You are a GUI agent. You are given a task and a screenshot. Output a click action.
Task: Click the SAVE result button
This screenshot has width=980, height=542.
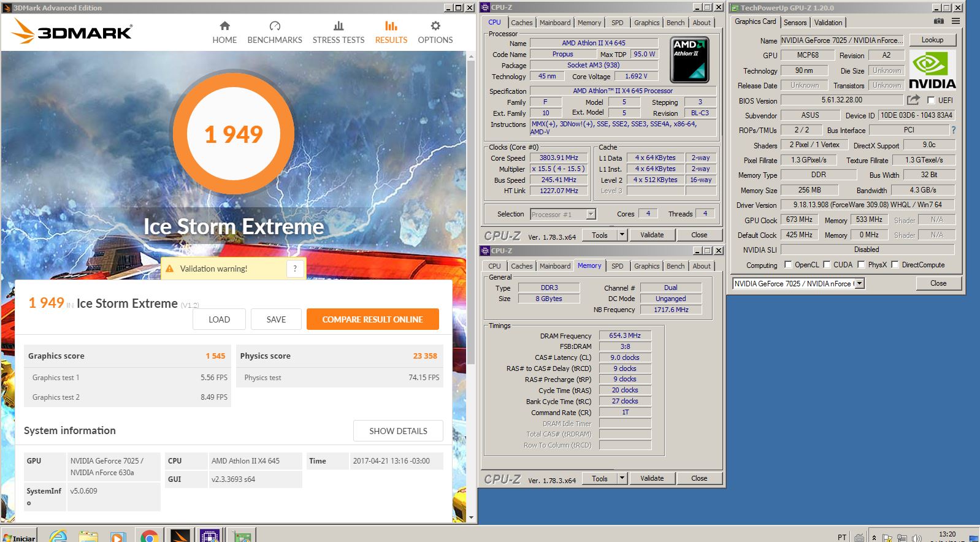[276, 319]
